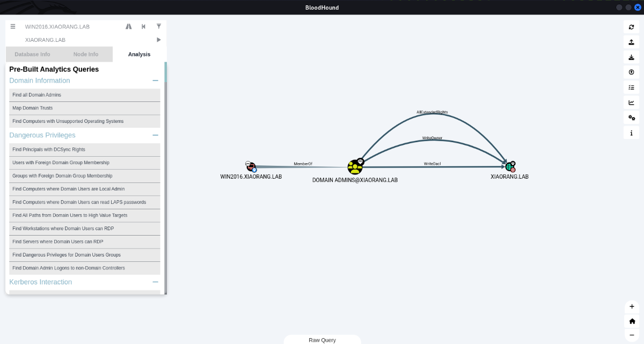Screen dimensions: 644x344
Task: Click the WriteOwner edge label
Action: [x=432, y=138]
